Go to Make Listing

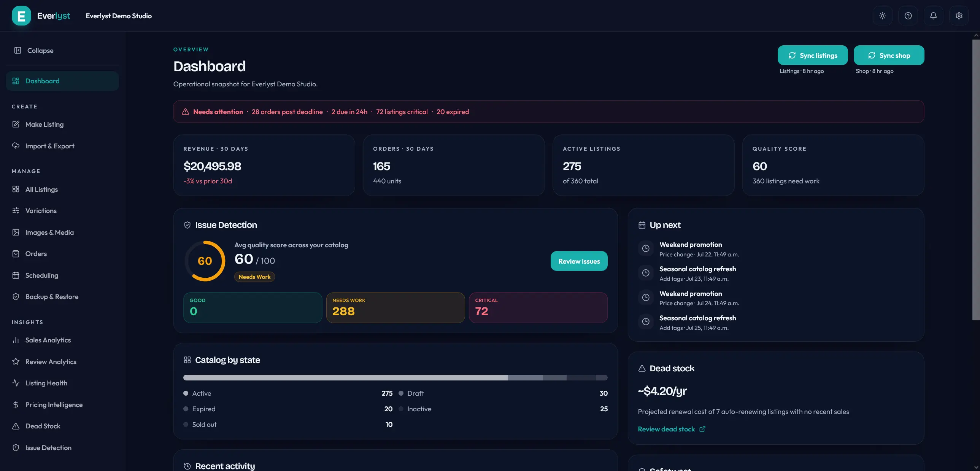62,124
